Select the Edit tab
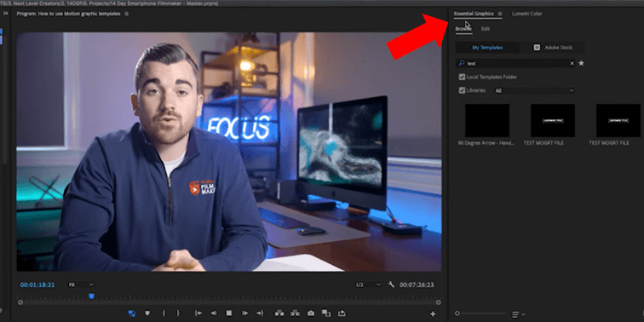The width and height of the screenshot is (644, 322). pyautogui.click(x=486, y=29)
